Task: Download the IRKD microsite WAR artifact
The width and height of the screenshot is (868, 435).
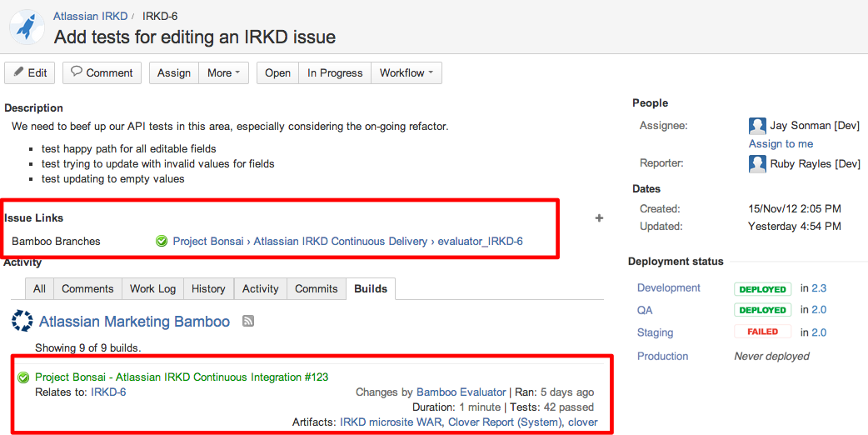Action: 391,422
